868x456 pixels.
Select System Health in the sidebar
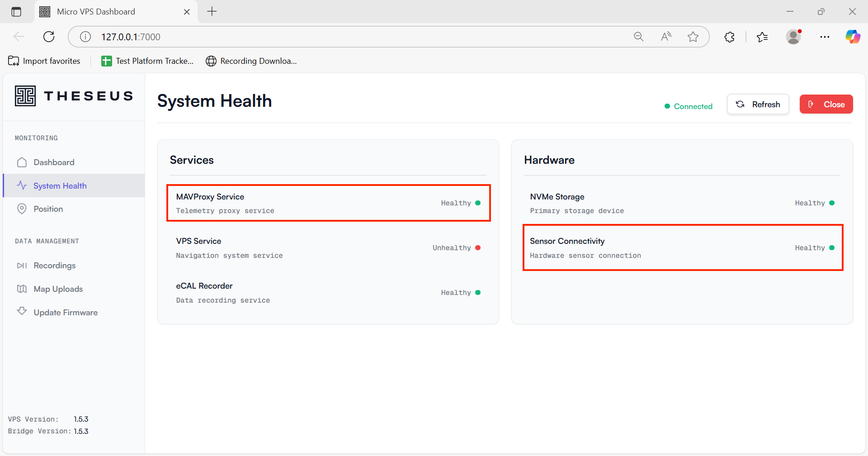click(60, 186)
